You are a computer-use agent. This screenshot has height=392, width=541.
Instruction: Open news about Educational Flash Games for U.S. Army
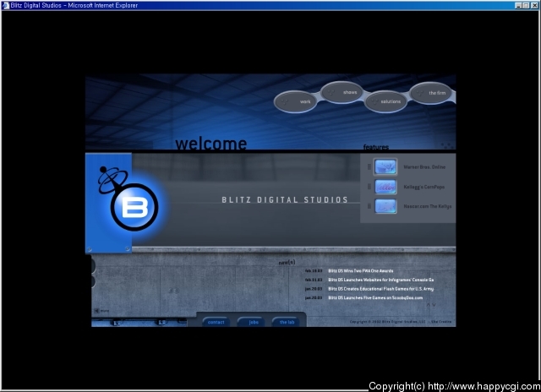coord(380,289)
